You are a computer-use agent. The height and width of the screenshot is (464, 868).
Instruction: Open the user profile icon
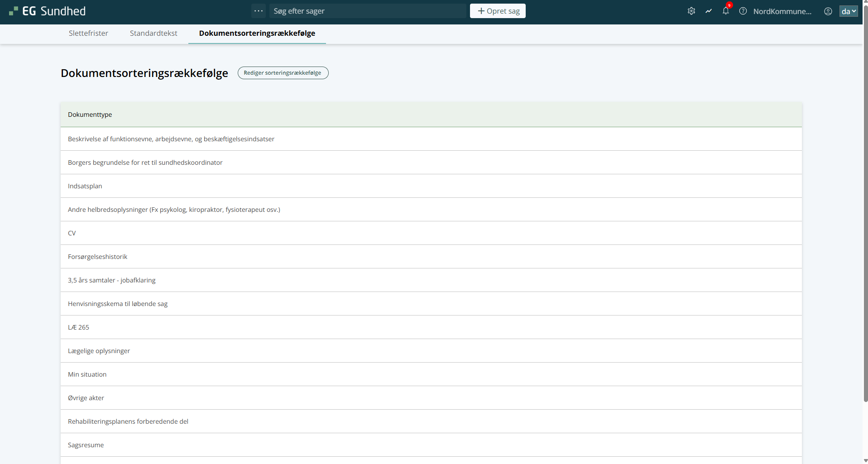coord(828,11)
